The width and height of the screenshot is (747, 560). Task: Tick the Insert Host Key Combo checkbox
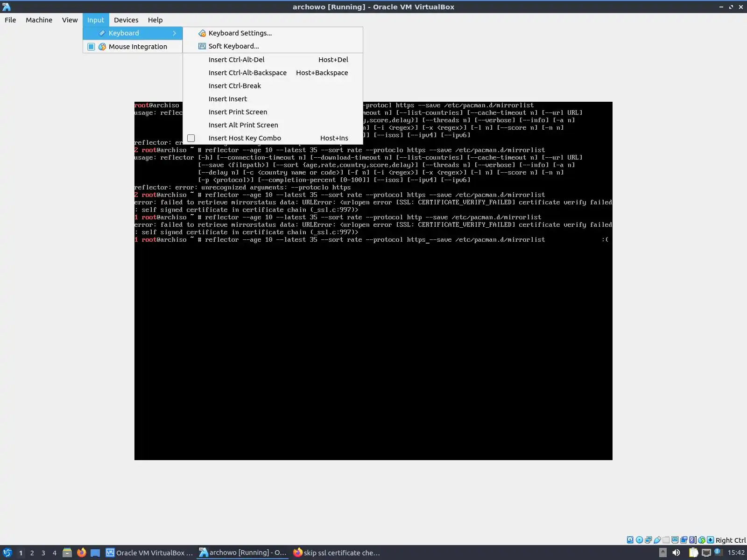pyautogui.click(x=191, y=138)
